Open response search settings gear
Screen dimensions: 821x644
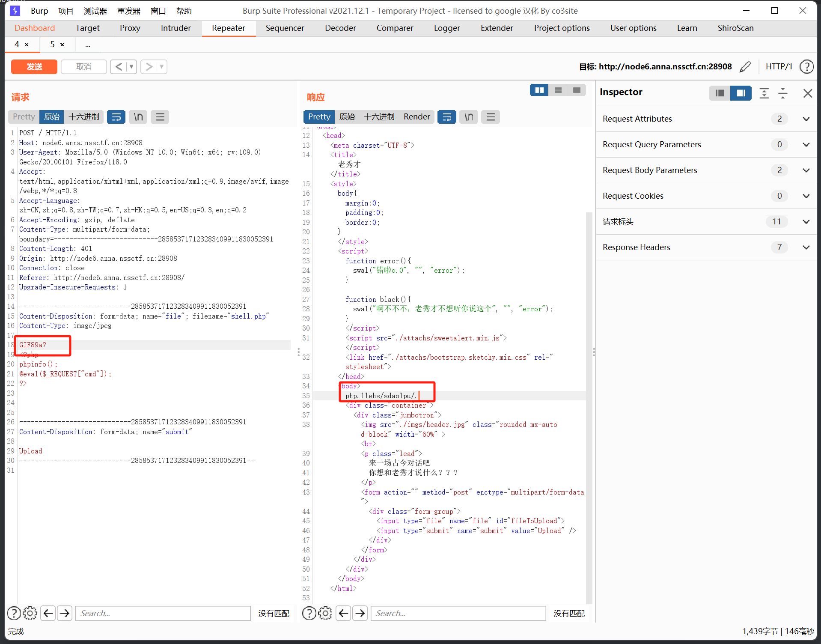tap(325, 613)
